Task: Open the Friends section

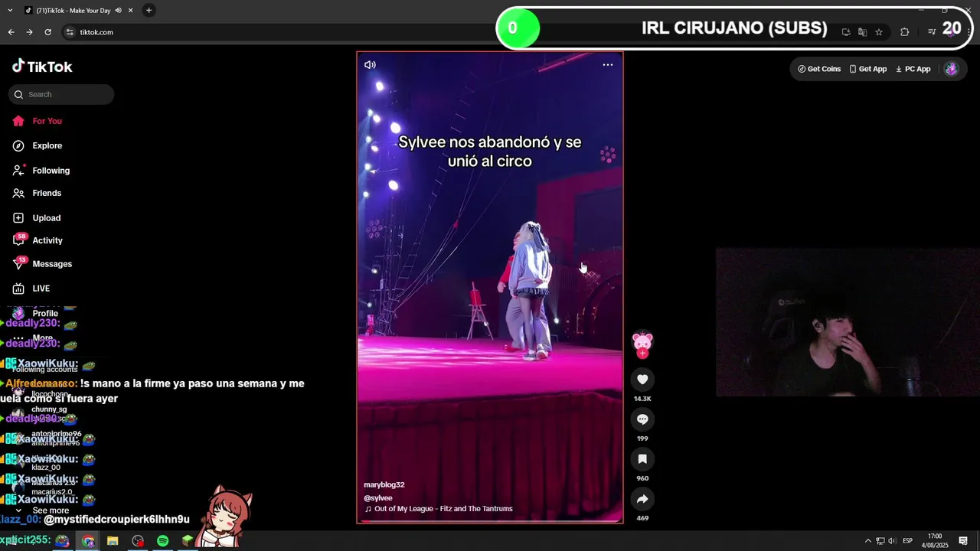Action: click(x=37, y=193)
